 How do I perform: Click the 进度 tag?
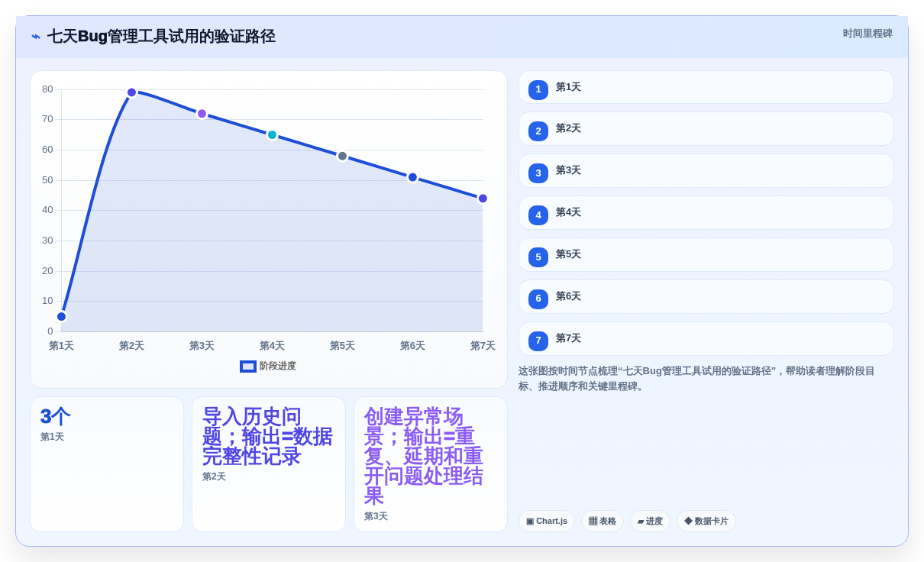click(x=650, y=521)
